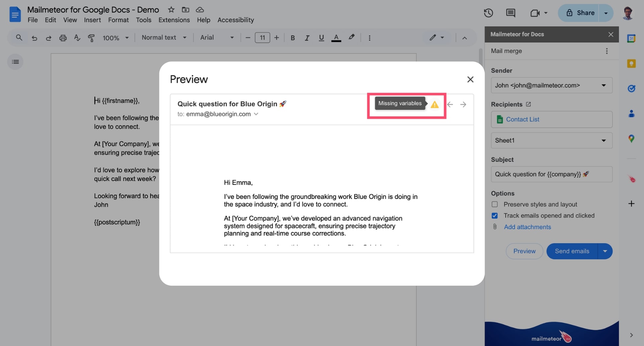Activate the paint format tool
Viewport: 644px width, 346px height.
coord(91,38)
